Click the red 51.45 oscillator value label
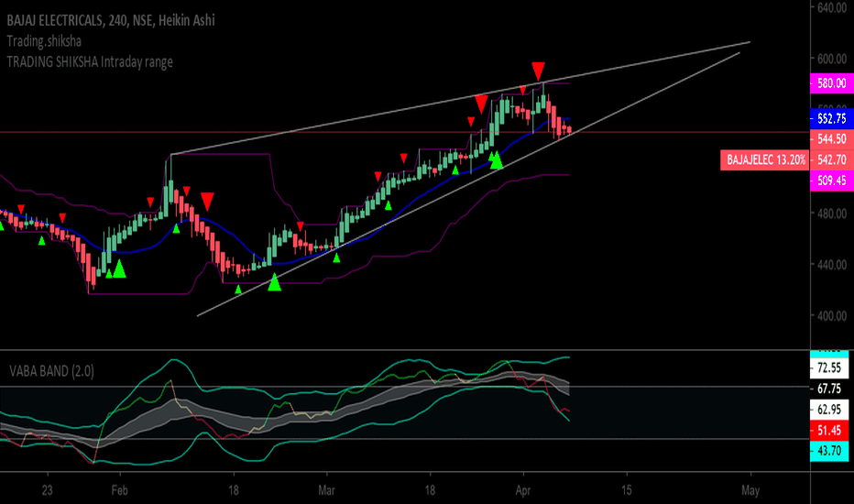This screenshot has height=504, width=854. click(x=829, y=431)
